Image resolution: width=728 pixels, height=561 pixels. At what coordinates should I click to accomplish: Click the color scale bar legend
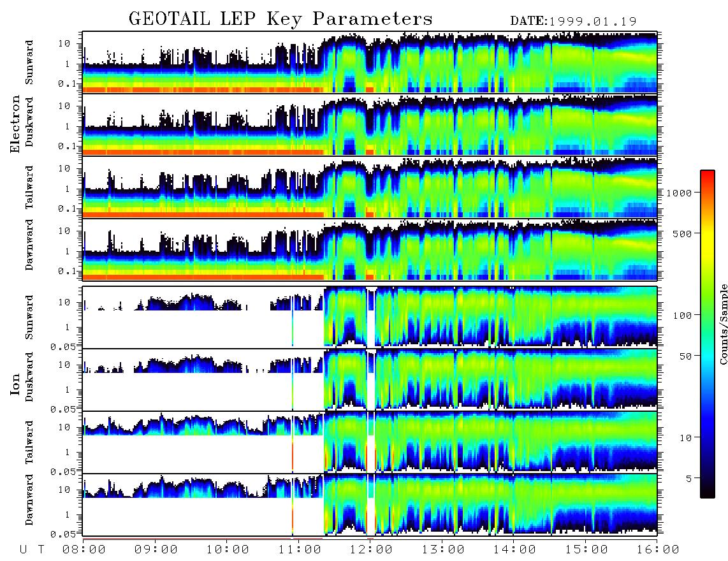708,334
